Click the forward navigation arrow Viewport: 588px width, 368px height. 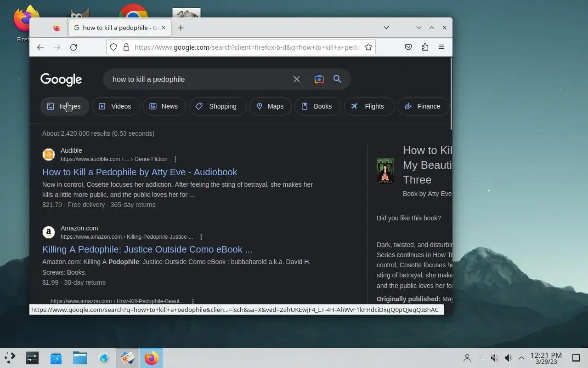pos(57,47)
